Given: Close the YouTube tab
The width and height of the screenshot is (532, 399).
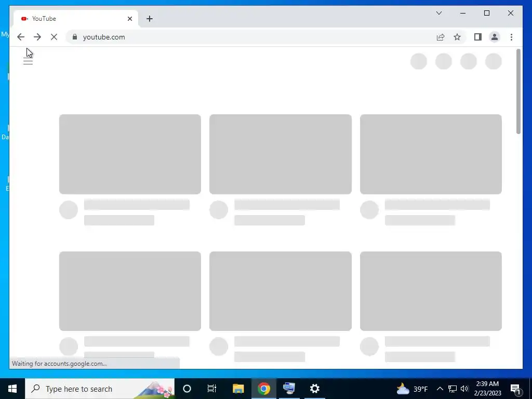Looking at the screenshot, I should (x=129, y=19).
